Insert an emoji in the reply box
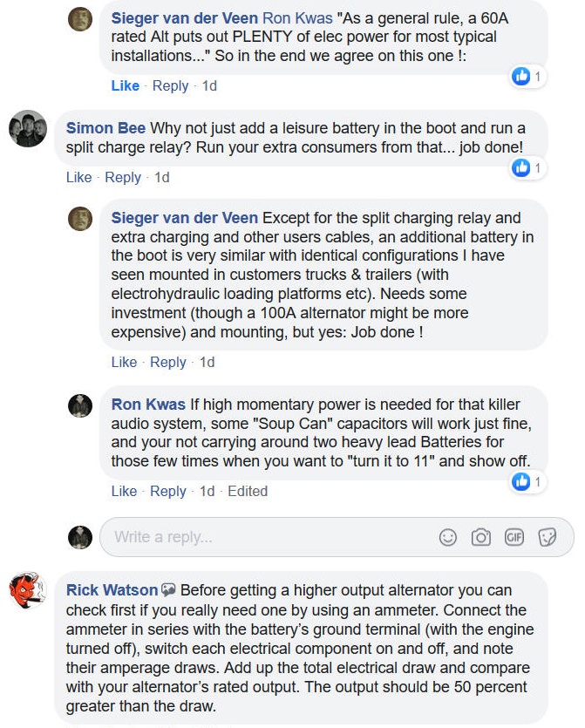The image size is (585, 728). [x=448, y=537]
